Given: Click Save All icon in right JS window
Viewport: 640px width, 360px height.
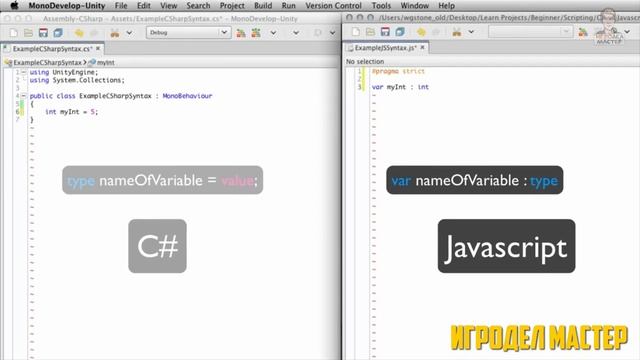Looking at the screenshot, I should [400, 32].
